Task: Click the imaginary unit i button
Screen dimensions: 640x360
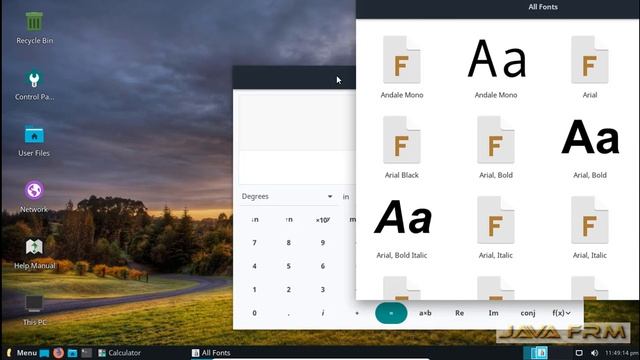Action: [x=322, y=313]
